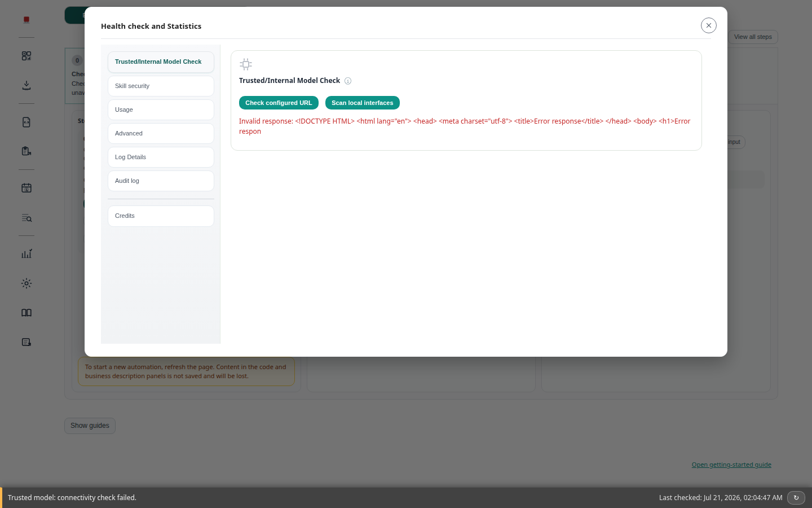
Task: Open the list search icon in sidebar
Action: (x=27, y=218)
